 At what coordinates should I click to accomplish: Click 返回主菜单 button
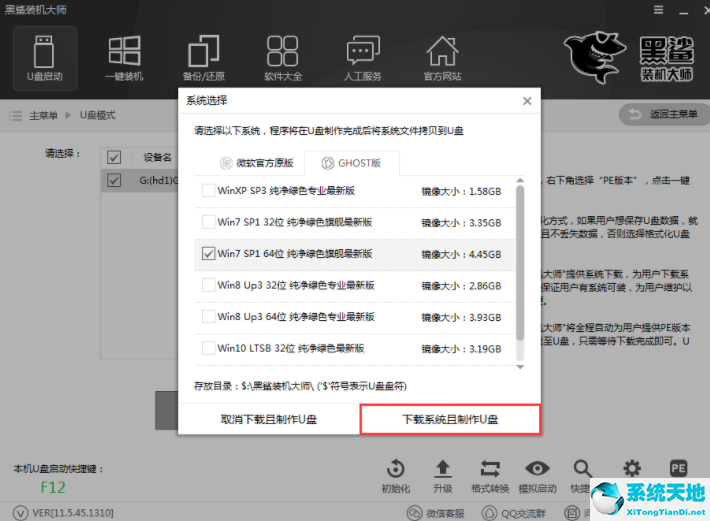tap(664, 114)
